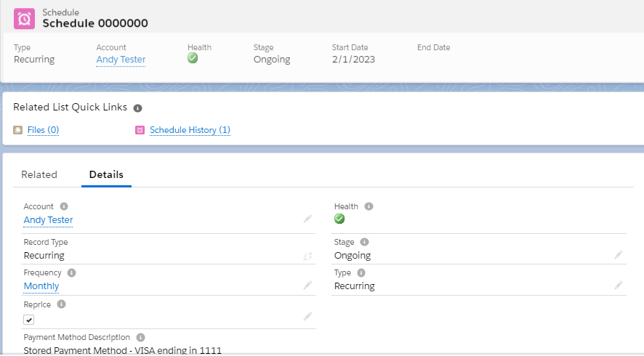Switch to the Related tab
This screenshot has height=356, width=644.
pos(39,175)
